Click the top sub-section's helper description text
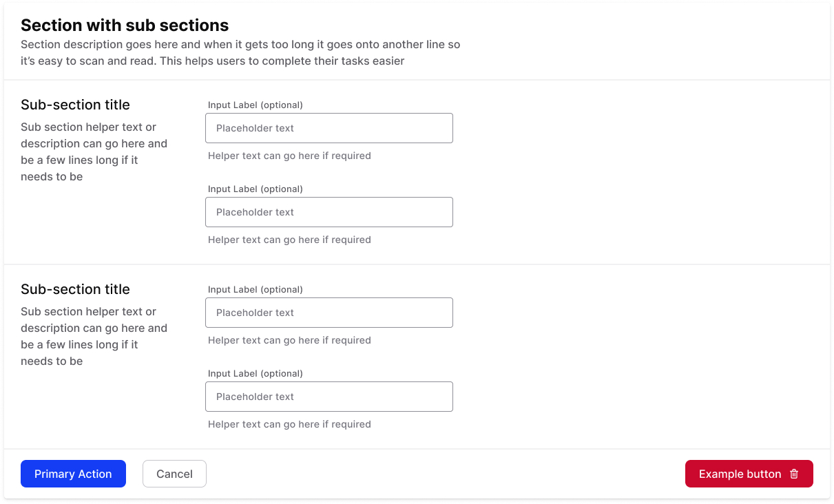 pos(94,151)
